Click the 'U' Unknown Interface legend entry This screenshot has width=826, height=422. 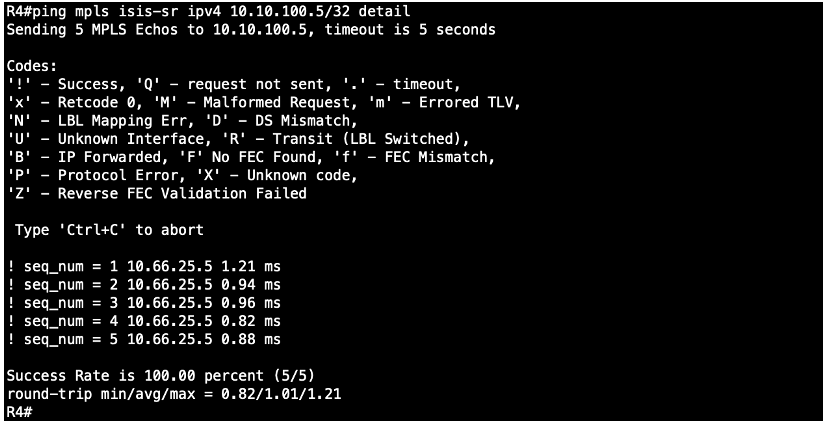pyautogui.click(x=131, y=139)
